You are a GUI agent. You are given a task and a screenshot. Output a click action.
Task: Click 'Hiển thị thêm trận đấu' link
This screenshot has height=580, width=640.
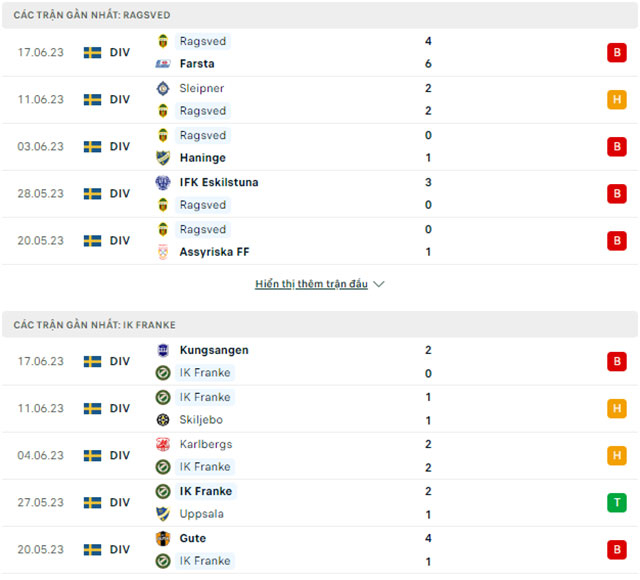[311, 284]
